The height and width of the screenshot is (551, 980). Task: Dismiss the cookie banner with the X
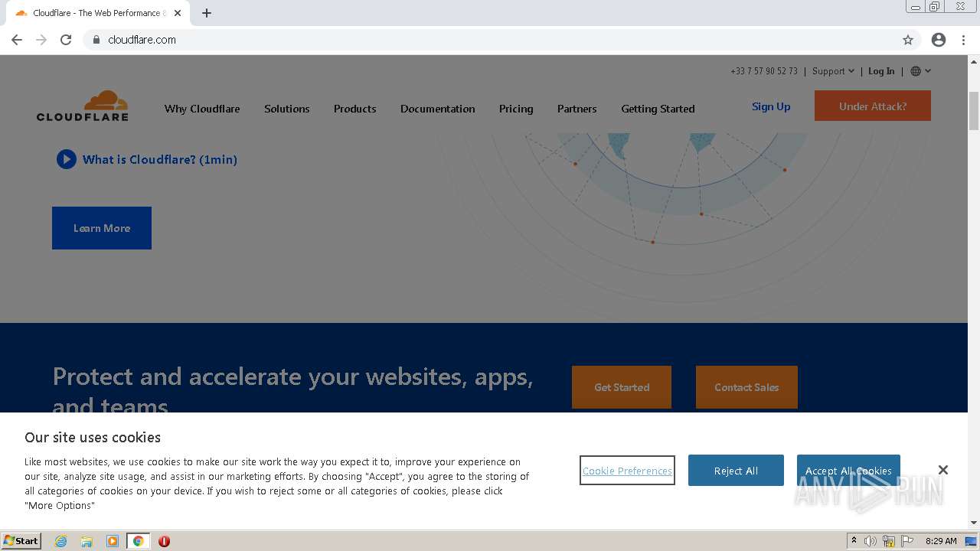coord(943,470)
